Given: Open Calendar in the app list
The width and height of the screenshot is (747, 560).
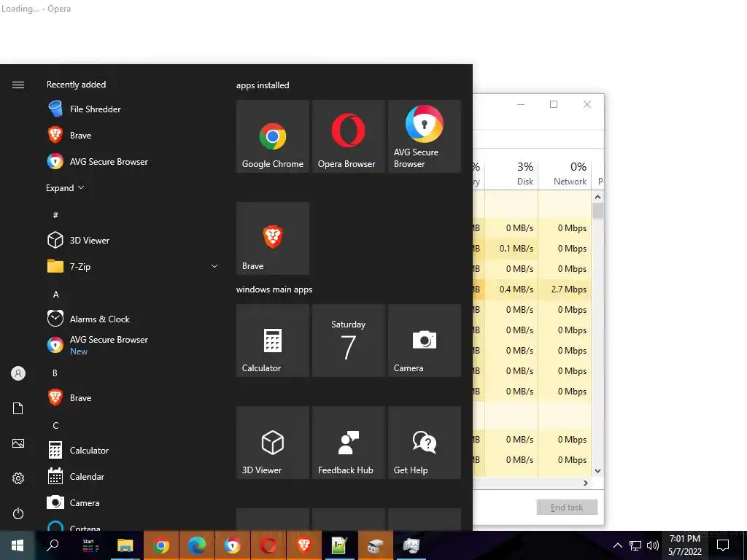Looking at the screenshot, I should [x=133, y=476].
